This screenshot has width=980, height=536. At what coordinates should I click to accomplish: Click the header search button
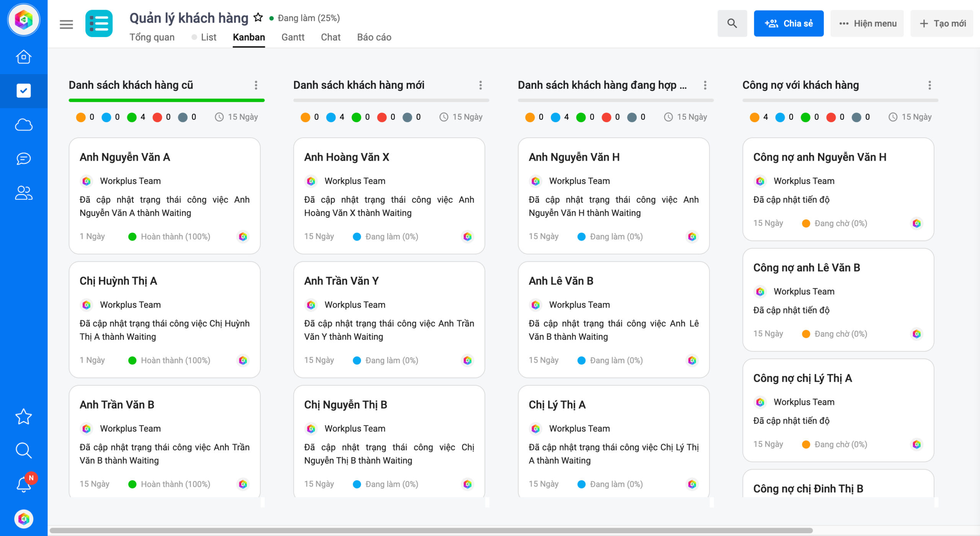coord(732,23)
